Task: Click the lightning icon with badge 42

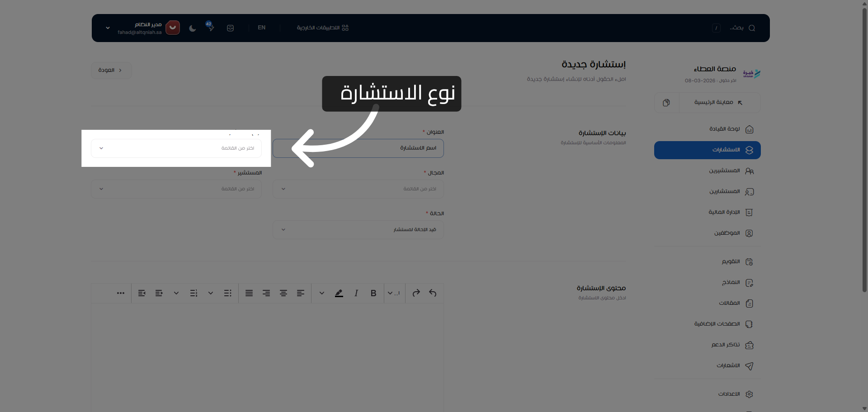Action: coord(211,28)
